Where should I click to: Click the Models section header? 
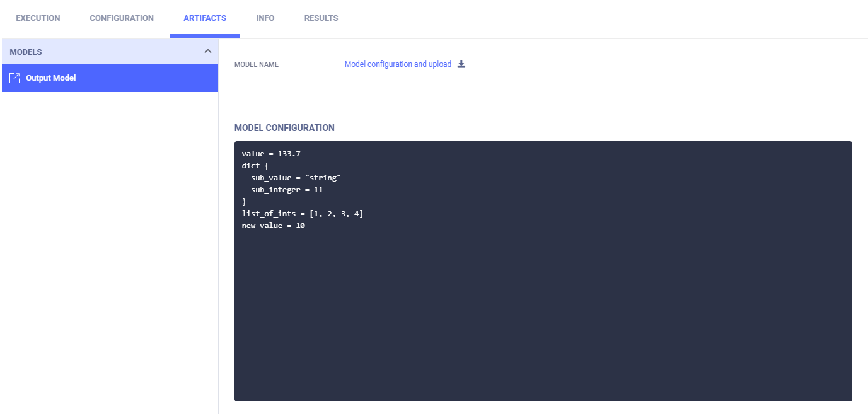(x=110, y=52)
